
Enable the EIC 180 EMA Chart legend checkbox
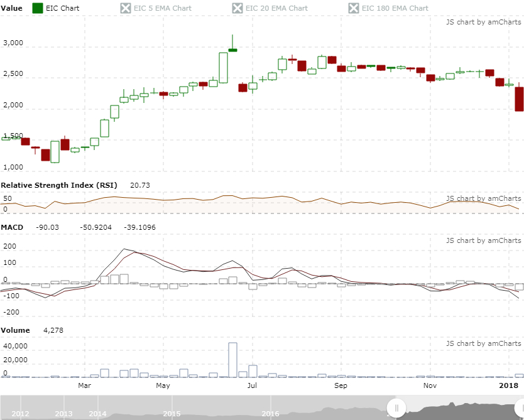[354, 8]
